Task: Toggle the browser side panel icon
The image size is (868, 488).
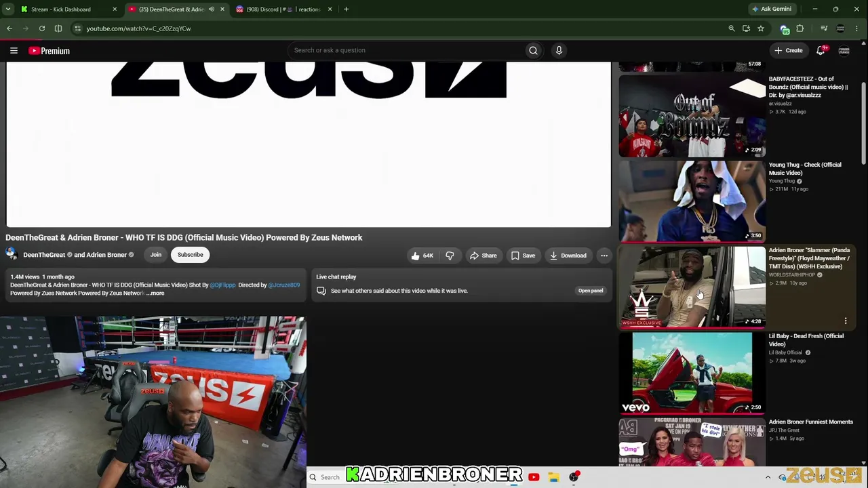Action: (58, 28)
